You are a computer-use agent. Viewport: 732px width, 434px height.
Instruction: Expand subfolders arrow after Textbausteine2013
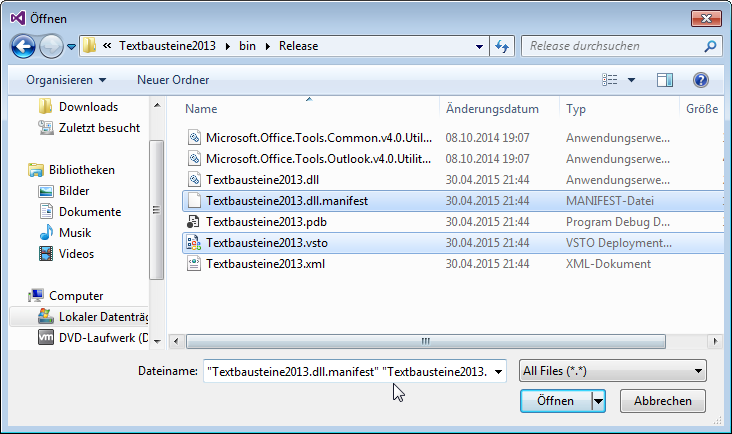[x=227, y=46]
